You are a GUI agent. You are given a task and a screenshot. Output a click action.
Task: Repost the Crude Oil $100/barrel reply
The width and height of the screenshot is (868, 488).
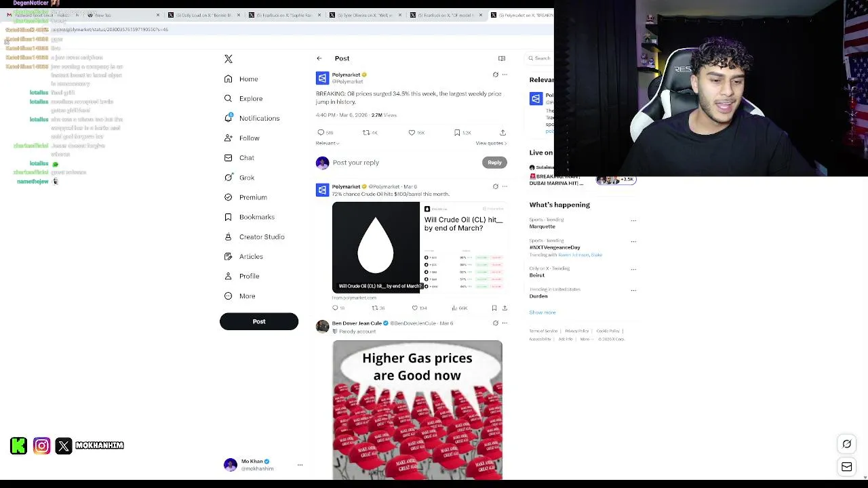[x=378, y=308]
